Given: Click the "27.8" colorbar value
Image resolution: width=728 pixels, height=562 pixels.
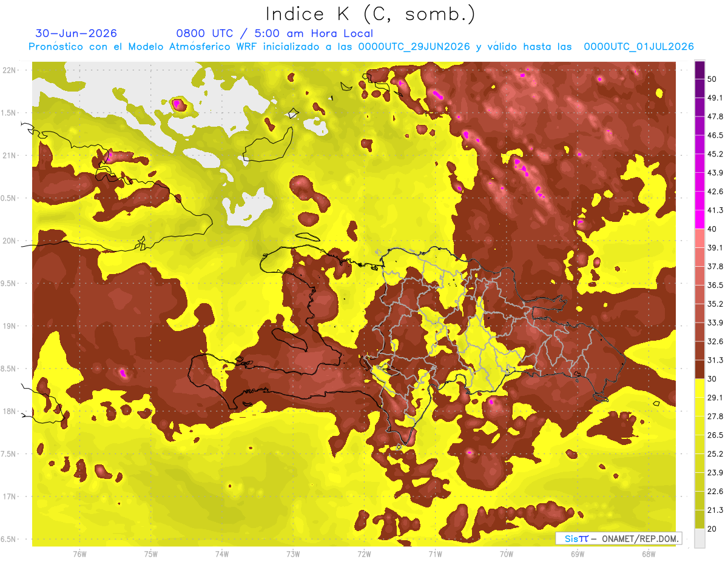Looking at the screenshot, I should (715, 416).
